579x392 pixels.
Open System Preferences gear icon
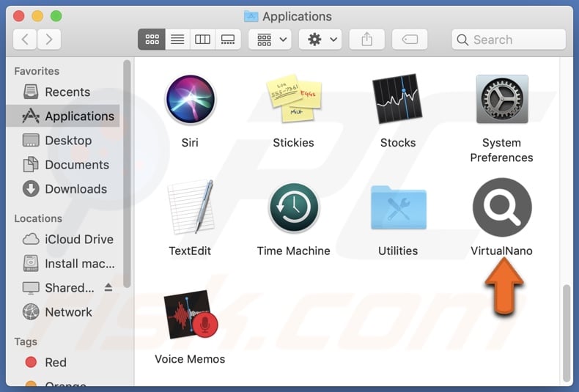(x=502, y=99)
